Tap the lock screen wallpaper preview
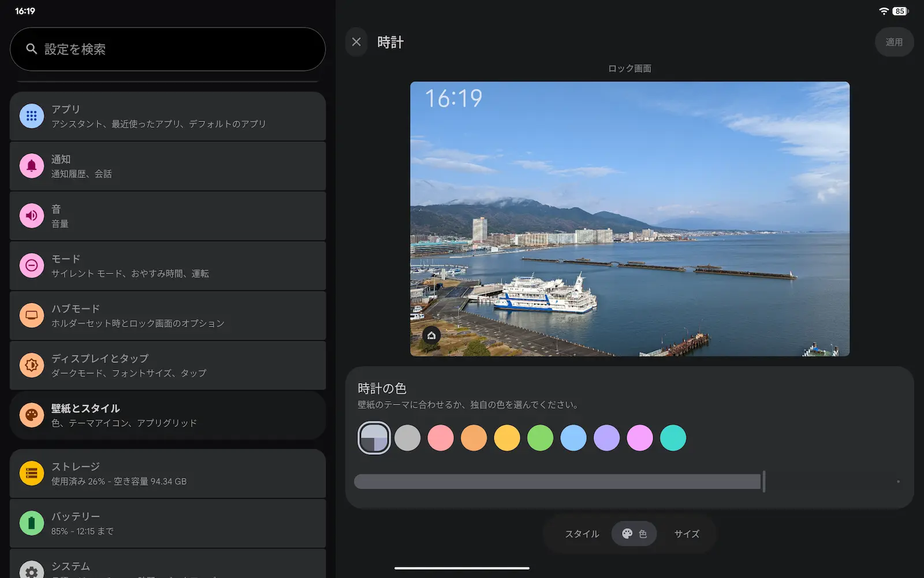Image resolution: width=924 pixels, height=578 pixels. click(x=629, y=219)
